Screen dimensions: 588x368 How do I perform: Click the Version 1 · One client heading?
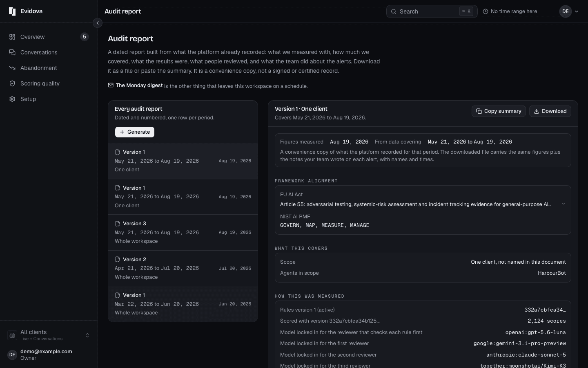[x=301, y=109]
